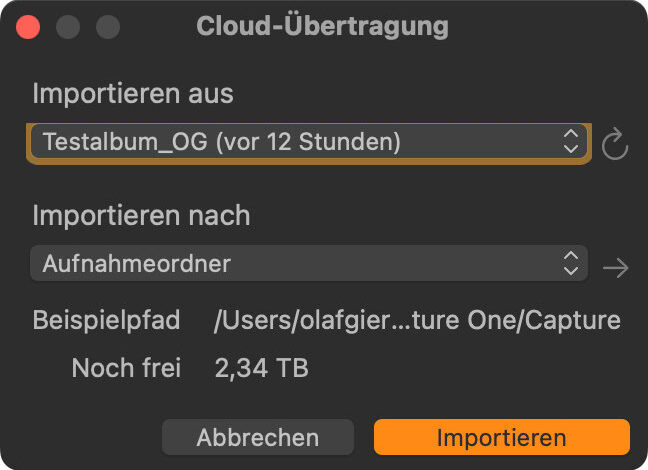Viewport: 648px width, 470px height.
Task: Expand the Aufnahmeordner destination dropdown
Action: click(x=308, y=264)
